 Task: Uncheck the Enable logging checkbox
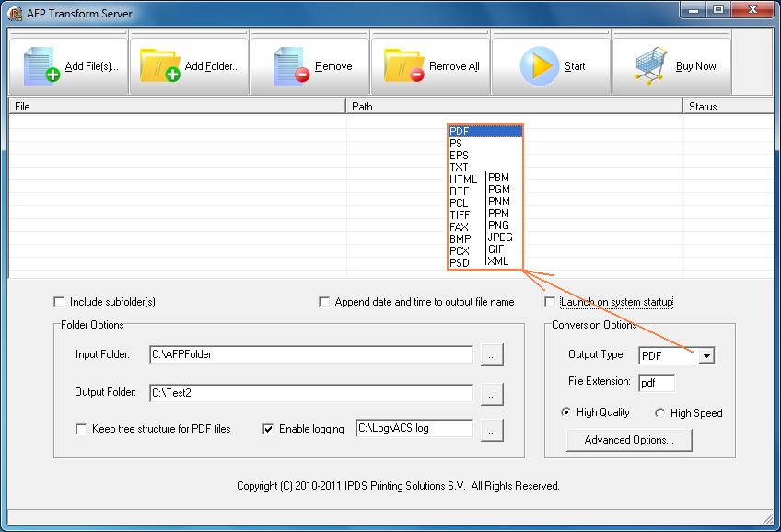coord(268,429)
